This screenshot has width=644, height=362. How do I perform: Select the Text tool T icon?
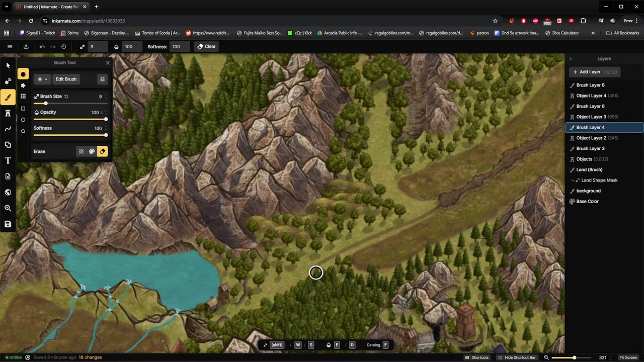(8, 160)
